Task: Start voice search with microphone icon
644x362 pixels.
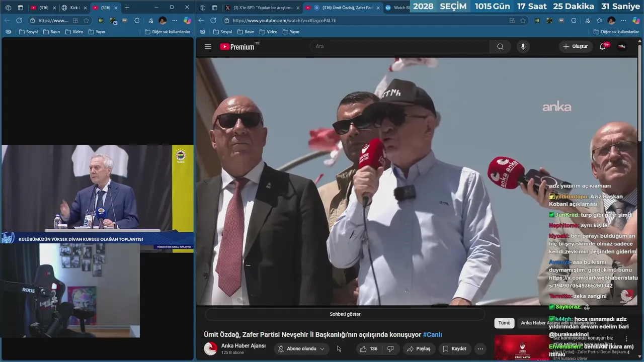Action: (523, 46)
